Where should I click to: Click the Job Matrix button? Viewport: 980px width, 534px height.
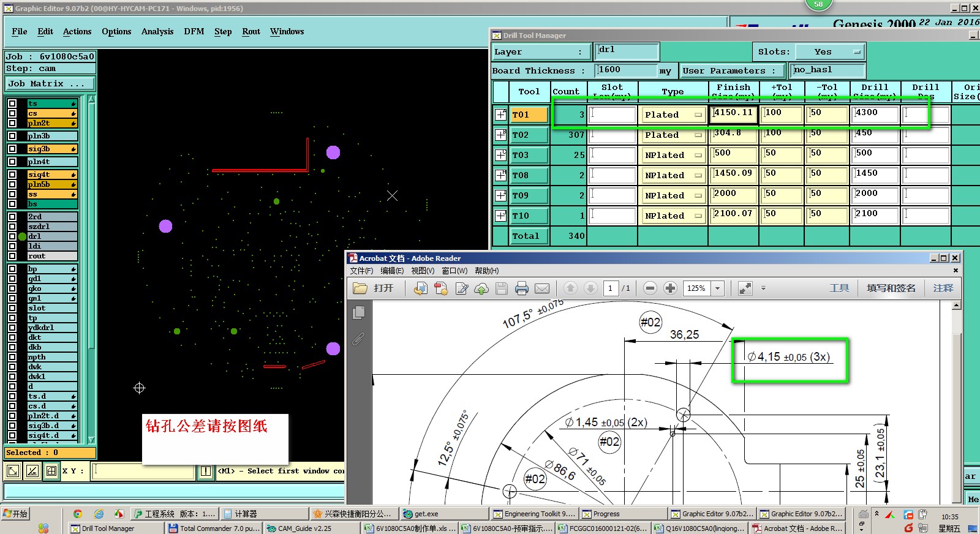coord(50,84)
